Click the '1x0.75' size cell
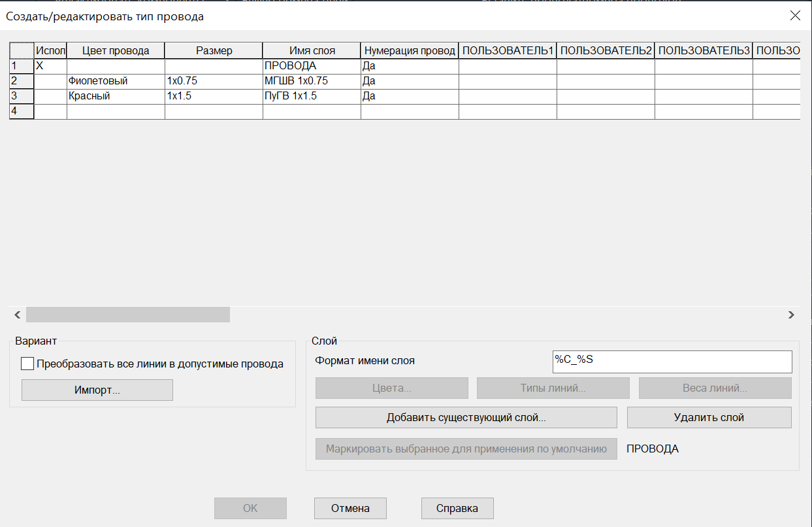 click(214, 81)
